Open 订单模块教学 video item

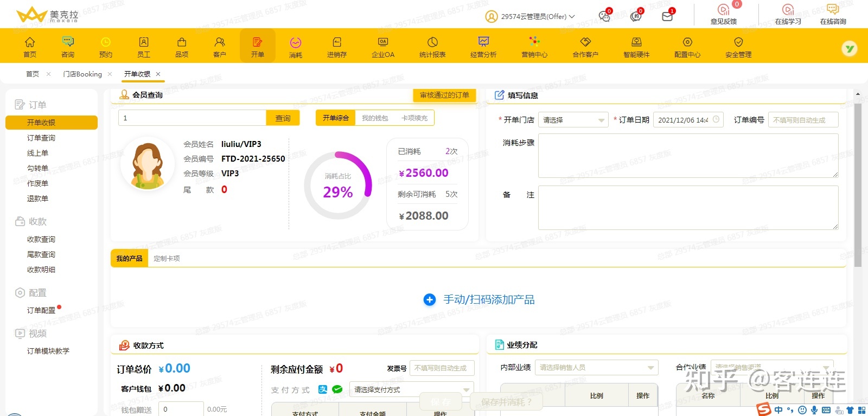click(48, 351)
